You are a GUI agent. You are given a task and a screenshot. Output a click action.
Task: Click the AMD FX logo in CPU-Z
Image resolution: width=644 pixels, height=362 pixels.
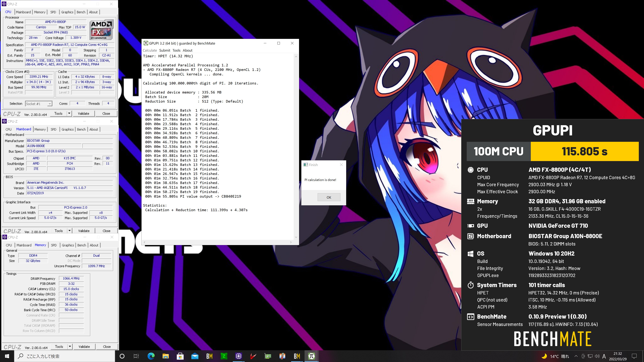click(x=102, y=30)
